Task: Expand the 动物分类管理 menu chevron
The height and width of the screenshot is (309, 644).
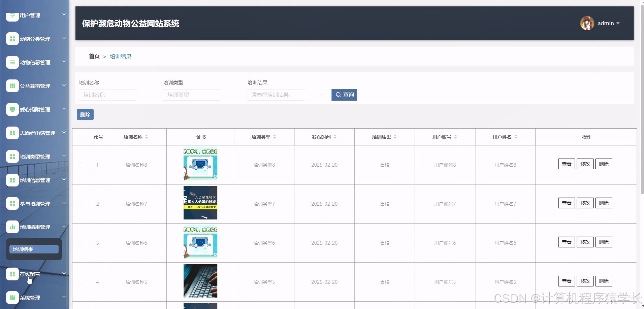Action: click(x=64, y=38)
